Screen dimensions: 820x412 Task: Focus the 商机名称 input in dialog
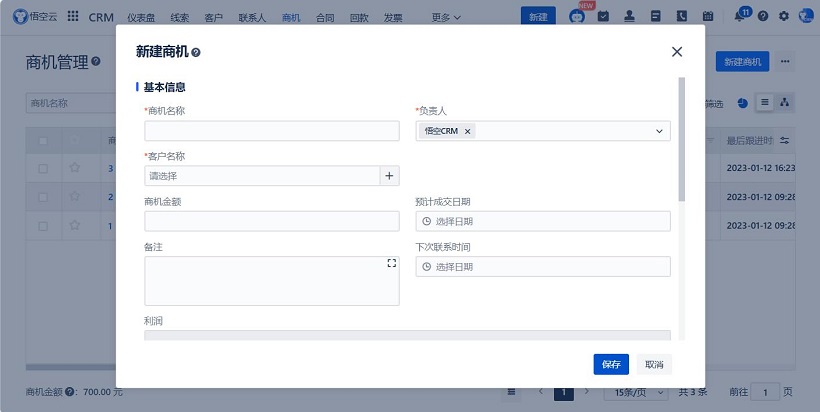click(x=272, y=131)
